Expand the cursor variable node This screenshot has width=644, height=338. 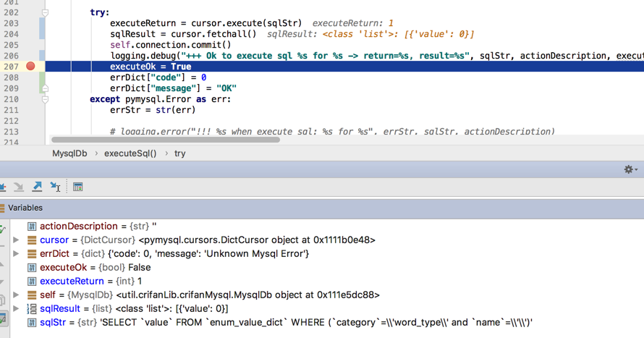16,240
